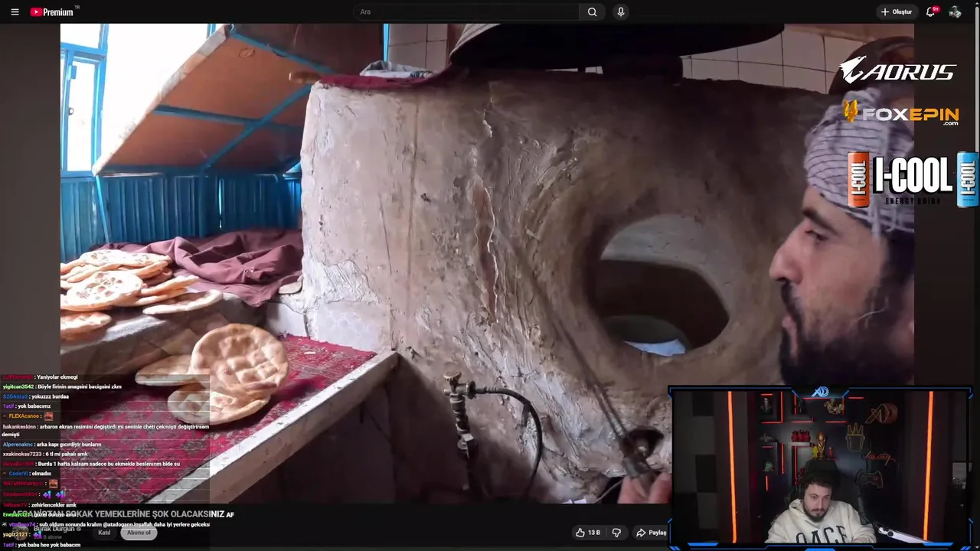Start voice search with microphone icon
The image size is (980, 551).
(621, 11)
